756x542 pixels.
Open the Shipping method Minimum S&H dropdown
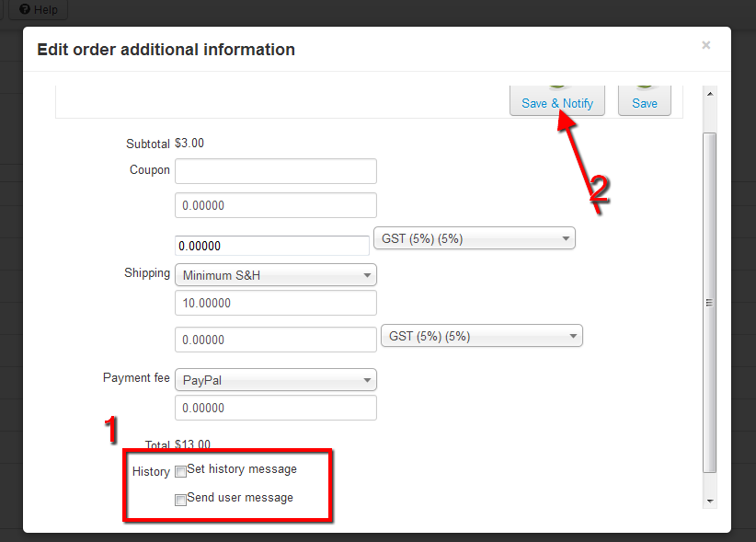coord(275,275)
